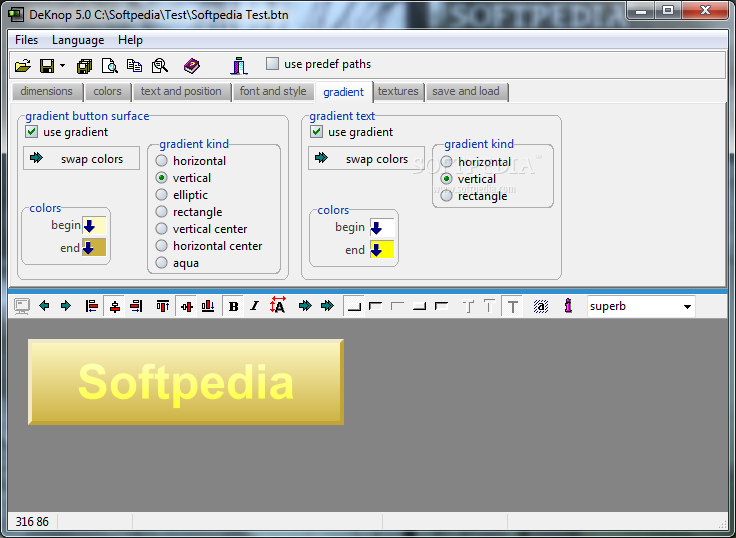Switch to the 'font and style' tab
Image resolution: width=736 pixels, height=538 pixels.
click(x=273, y=91)
